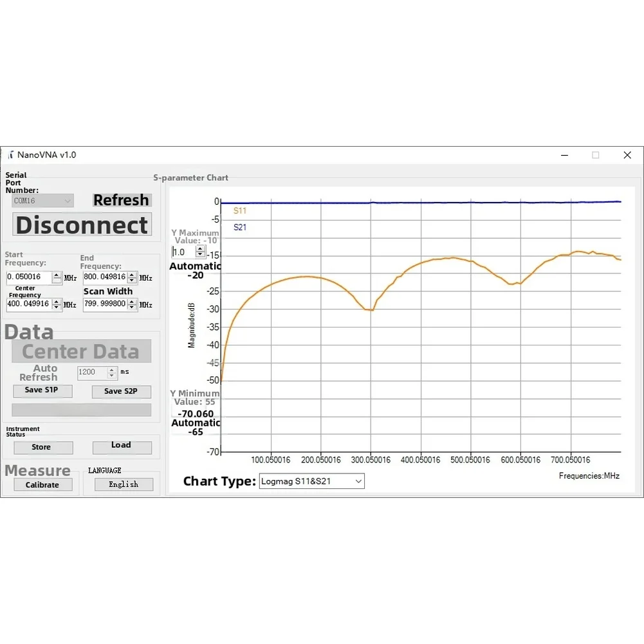Decrease Scan Width with its down arrow
644x644 pixels.
point(132,308)
